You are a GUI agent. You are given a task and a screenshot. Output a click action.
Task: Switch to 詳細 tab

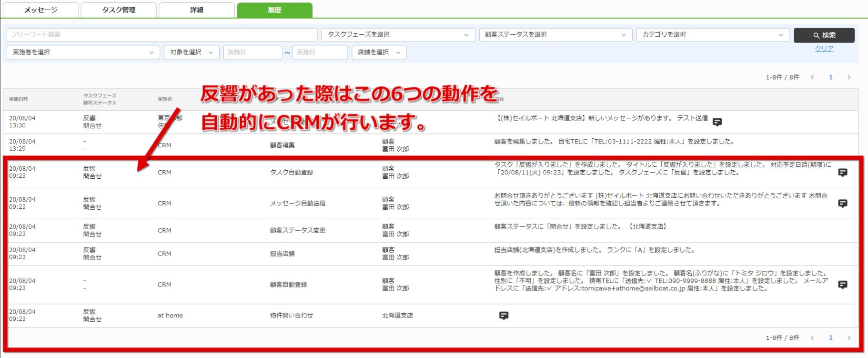click(x=196, y=10)
